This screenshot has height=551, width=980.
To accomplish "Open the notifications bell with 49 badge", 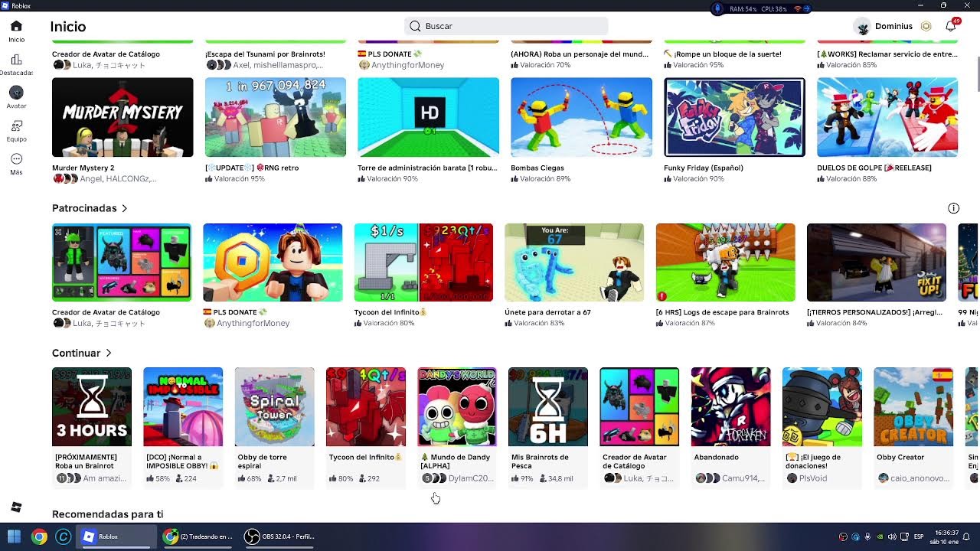I will point(951,26).
